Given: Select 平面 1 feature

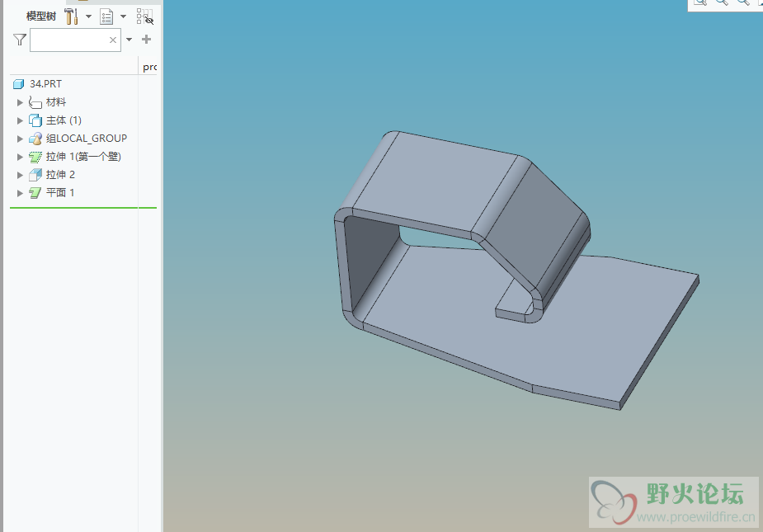Looking at the screenshot, I should [x=60, y=192].
